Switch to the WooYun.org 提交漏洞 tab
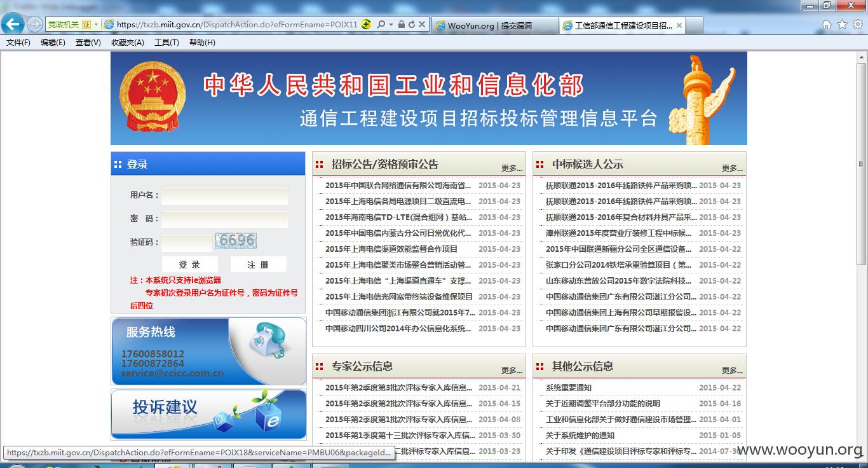This screenshot has height=468, width=868. (496, 25)
